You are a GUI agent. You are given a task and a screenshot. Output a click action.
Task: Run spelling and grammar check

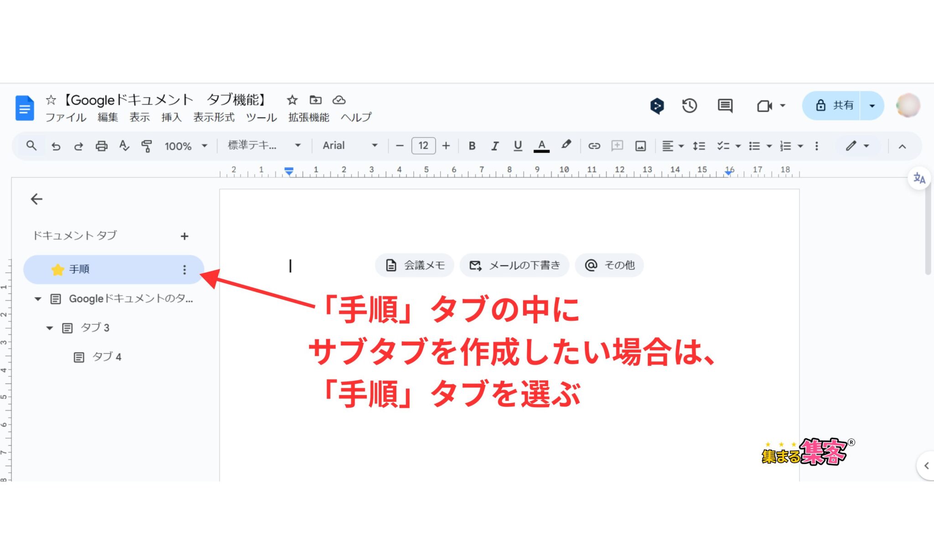[124, 146]
